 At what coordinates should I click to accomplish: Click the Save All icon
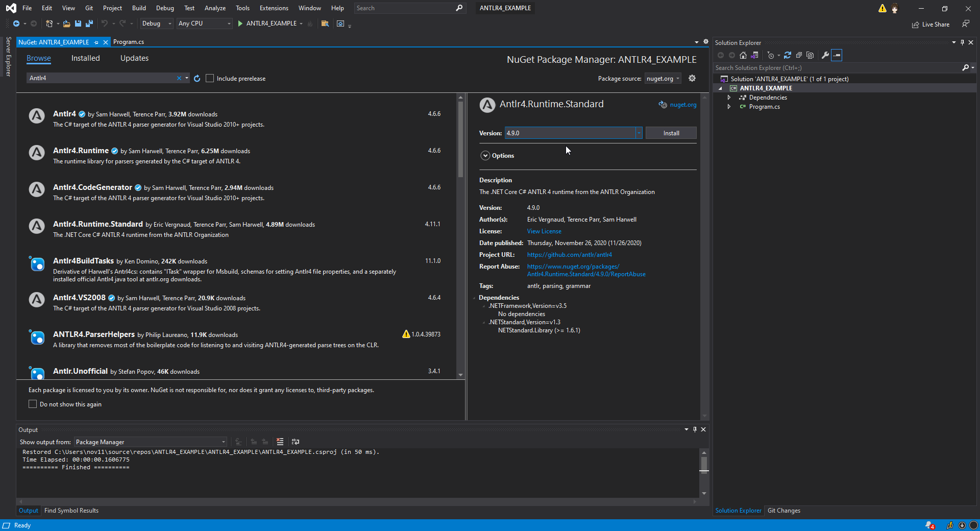(x=89, y=23)
